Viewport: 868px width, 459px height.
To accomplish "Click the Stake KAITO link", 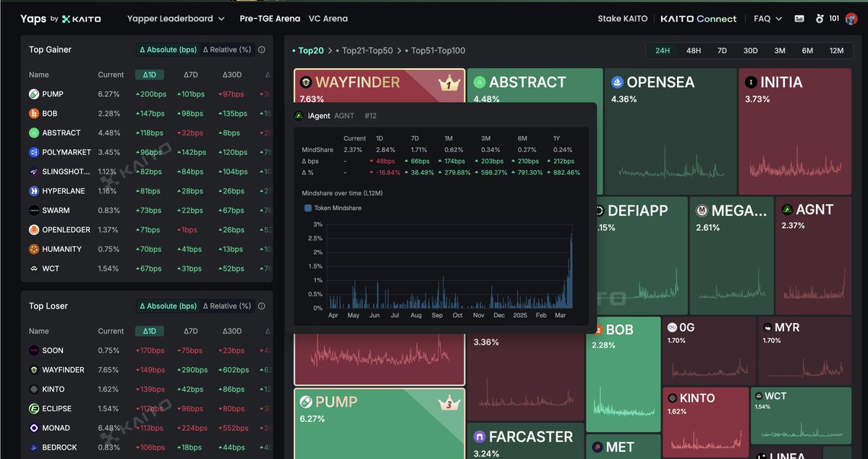I will 624,19.
